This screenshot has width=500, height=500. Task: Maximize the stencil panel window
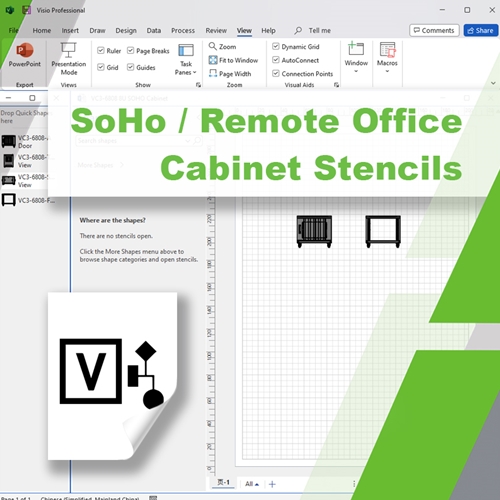coord(32,98)
